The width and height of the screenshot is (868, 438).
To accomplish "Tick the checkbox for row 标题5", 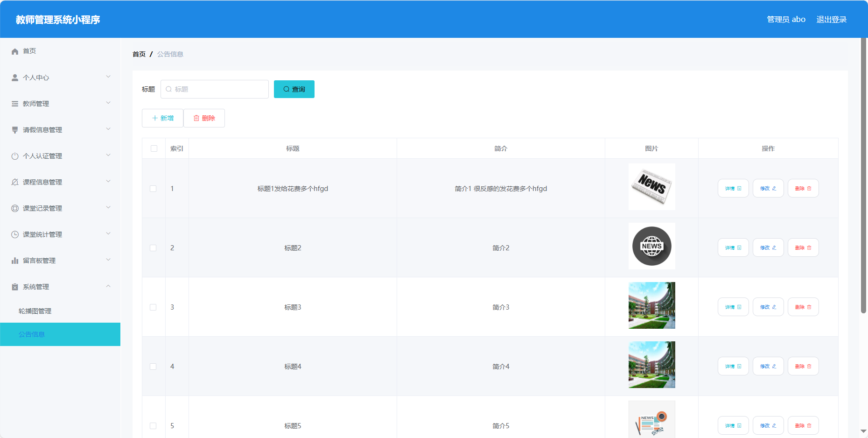I will pos(153,426).
